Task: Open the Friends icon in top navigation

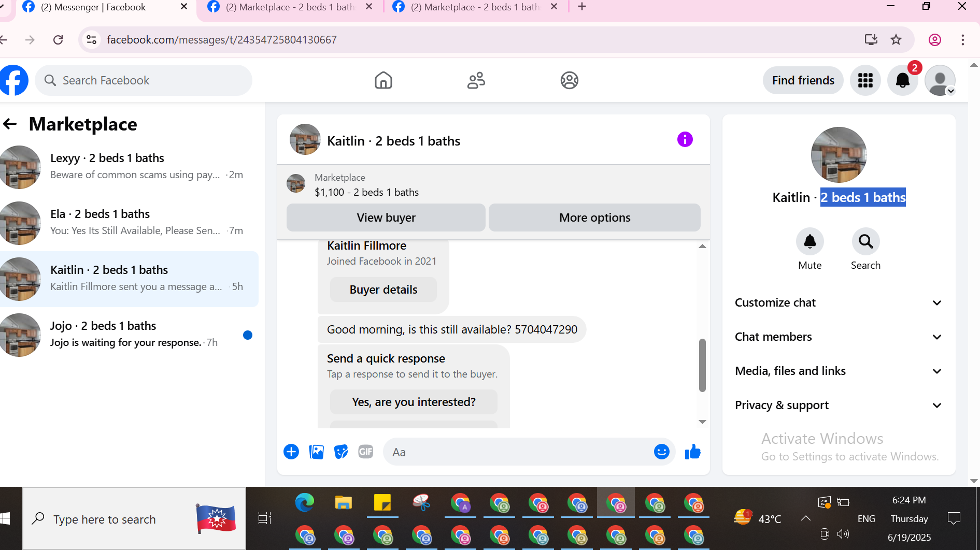Action: point(476,80)
